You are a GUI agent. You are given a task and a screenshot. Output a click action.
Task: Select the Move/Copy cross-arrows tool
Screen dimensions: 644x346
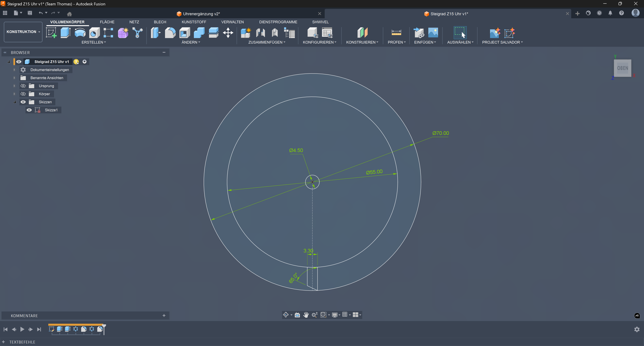(x=228, y=33)
